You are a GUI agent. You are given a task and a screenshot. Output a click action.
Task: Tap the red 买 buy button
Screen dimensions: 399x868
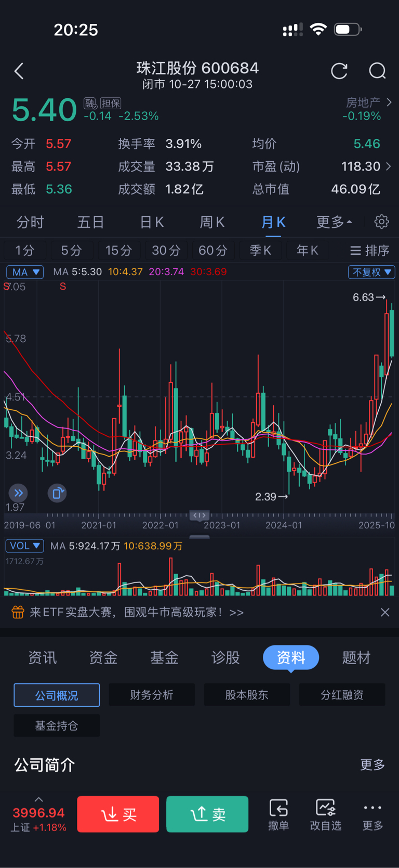click(x=118, y=814)
